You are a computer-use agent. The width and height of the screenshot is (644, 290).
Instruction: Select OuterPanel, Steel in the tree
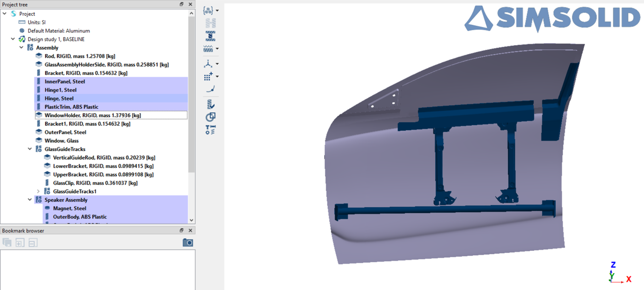coord(65,132)
